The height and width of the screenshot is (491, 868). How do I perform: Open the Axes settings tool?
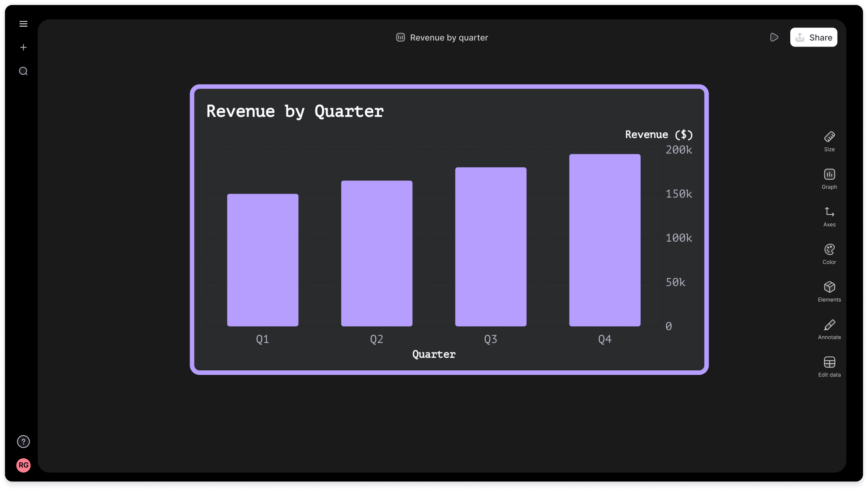click(829, 216)
